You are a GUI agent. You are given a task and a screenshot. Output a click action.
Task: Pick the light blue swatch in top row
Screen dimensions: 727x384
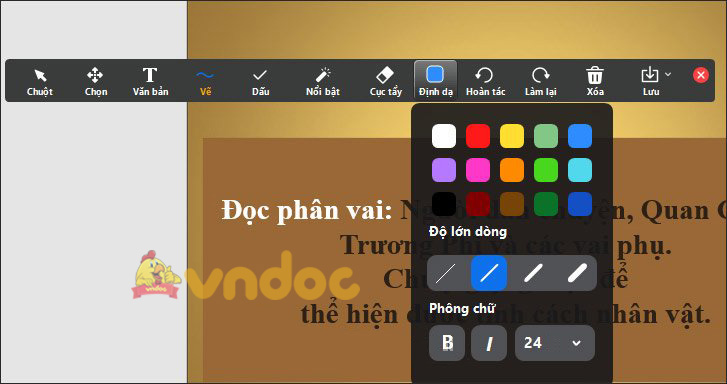click(580, 136)
